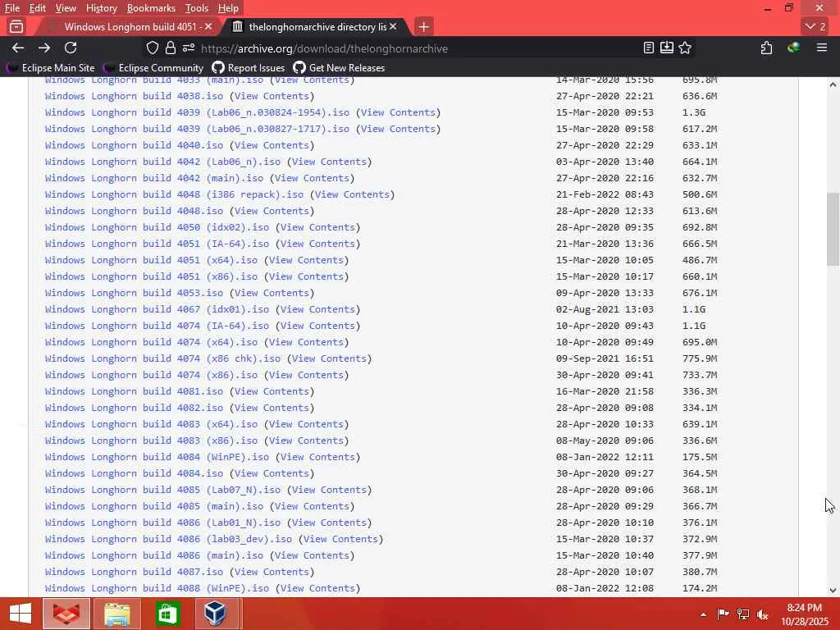Open the Bookmarks menu

pyautogui.click(x=151, y=8)
